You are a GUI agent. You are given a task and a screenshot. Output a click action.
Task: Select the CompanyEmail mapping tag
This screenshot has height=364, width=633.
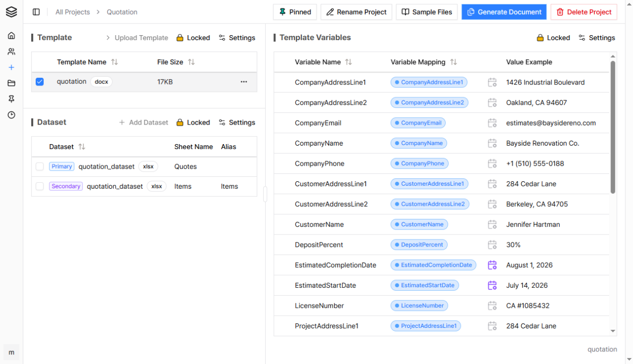click(x=418, y=123)
